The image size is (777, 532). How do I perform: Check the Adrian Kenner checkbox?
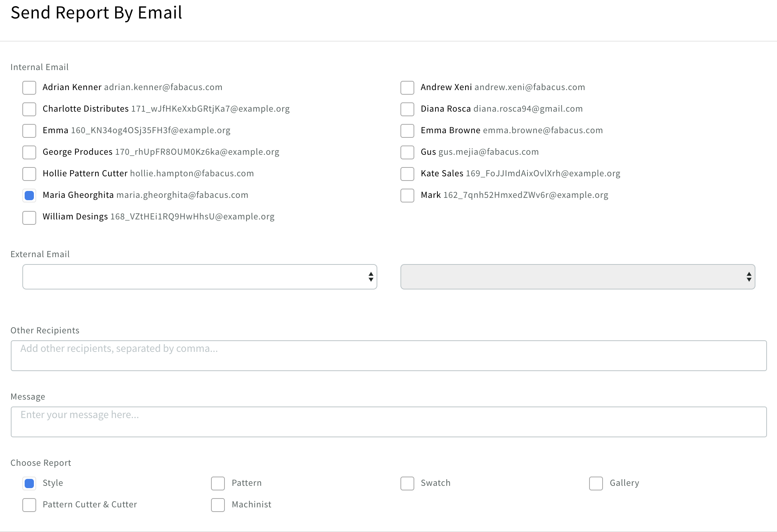coord(29,88)
